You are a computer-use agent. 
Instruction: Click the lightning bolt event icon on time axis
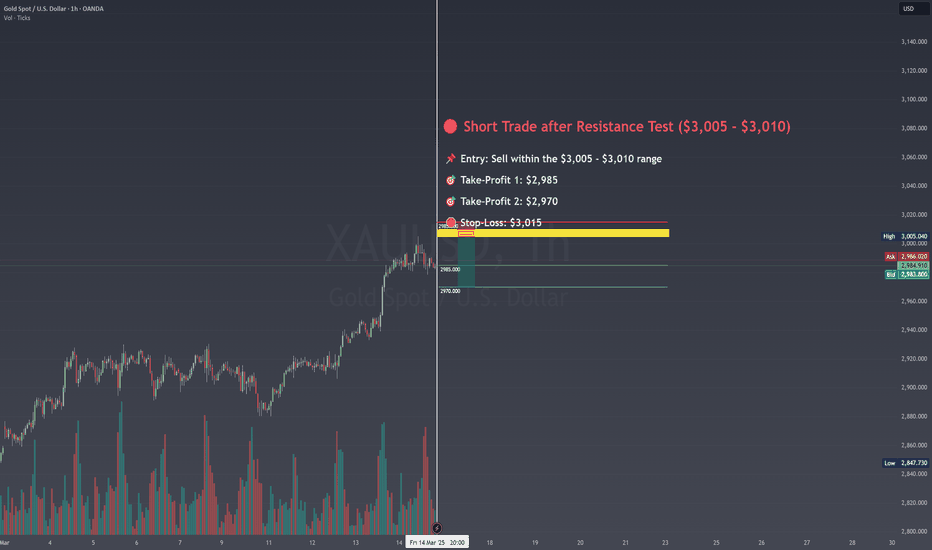pyautogui.click(x=437, y=528)
